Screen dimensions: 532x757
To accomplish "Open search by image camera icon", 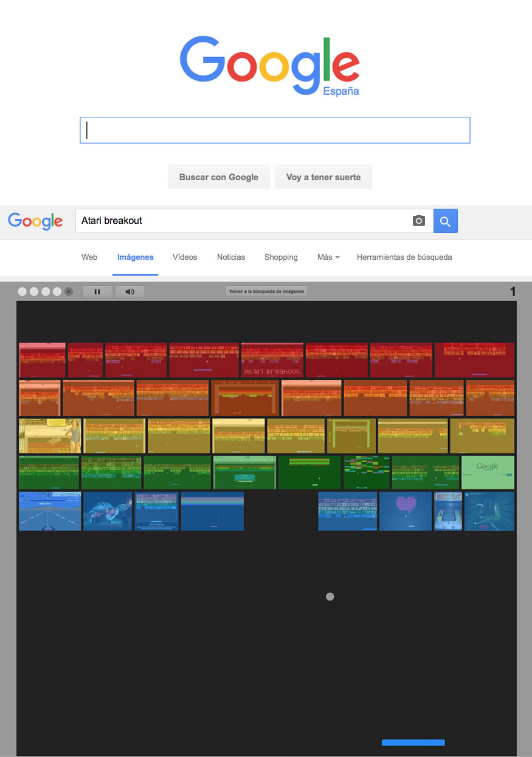I will [x=418, y=221].
